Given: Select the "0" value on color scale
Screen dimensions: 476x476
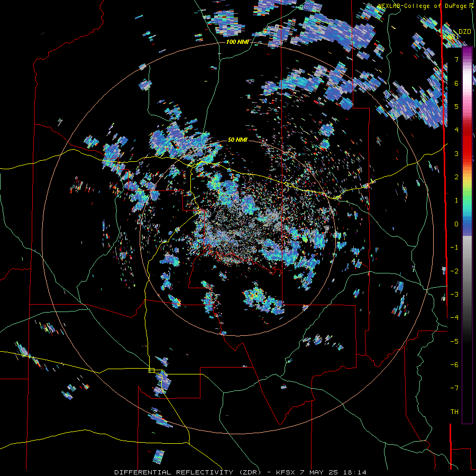Looking at the screenshot, I should 456,224.
